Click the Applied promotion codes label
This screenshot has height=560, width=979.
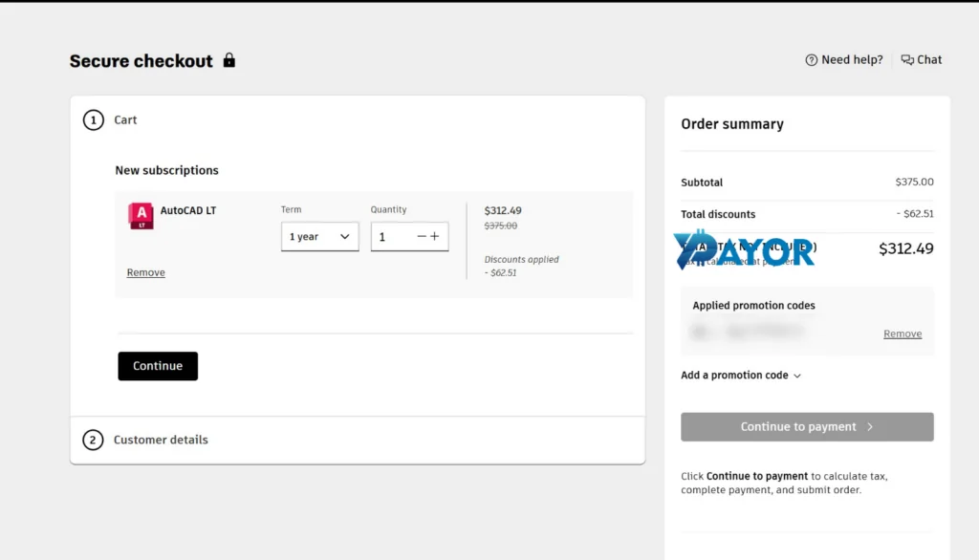[753, 305]
